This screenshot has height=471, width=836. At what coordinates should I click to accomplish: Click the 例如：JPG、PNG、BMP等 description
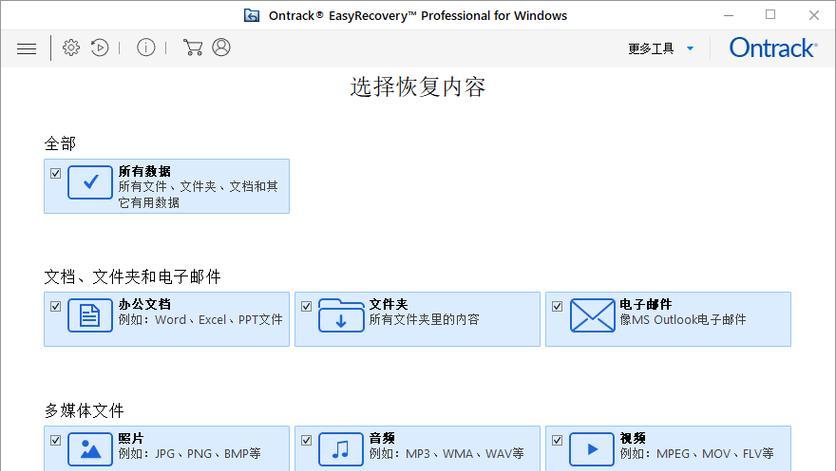pos(190,453)
